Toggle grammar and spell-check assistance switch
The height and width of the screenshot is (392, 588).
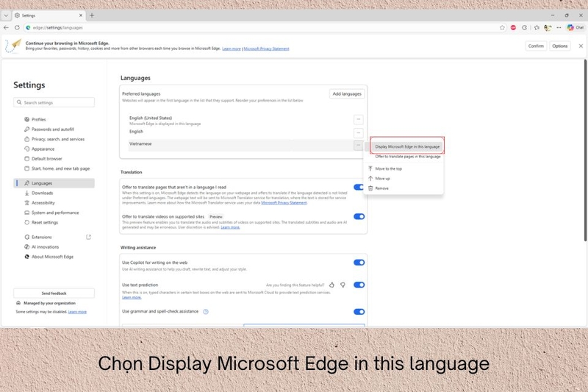click(359, 312)
